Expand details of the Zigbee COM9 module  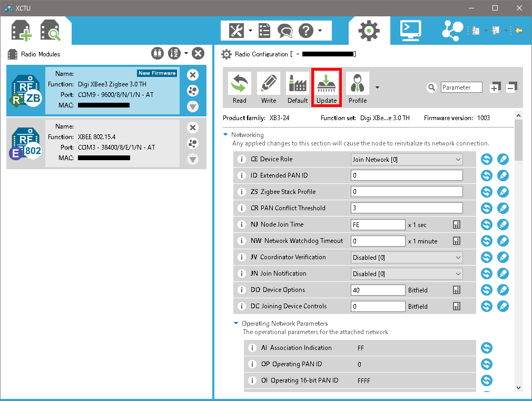(193, 106)
